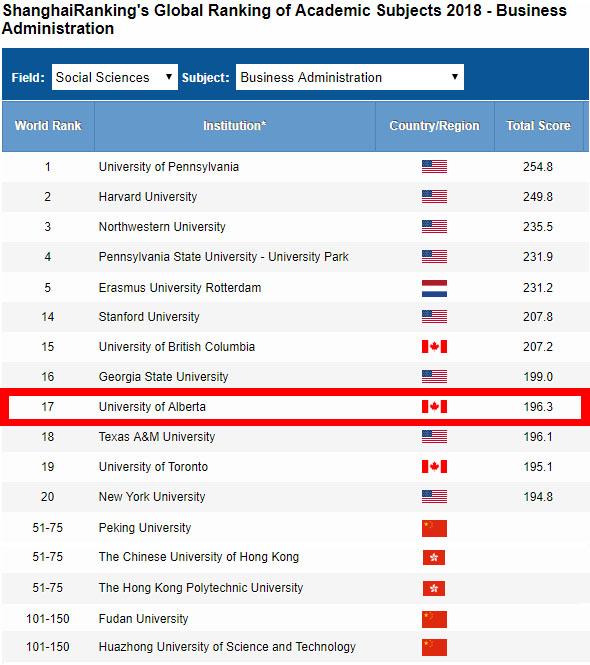Sort by the World Rank column header
This screenshot has height=665, width=590.
(x=48, y=126)
